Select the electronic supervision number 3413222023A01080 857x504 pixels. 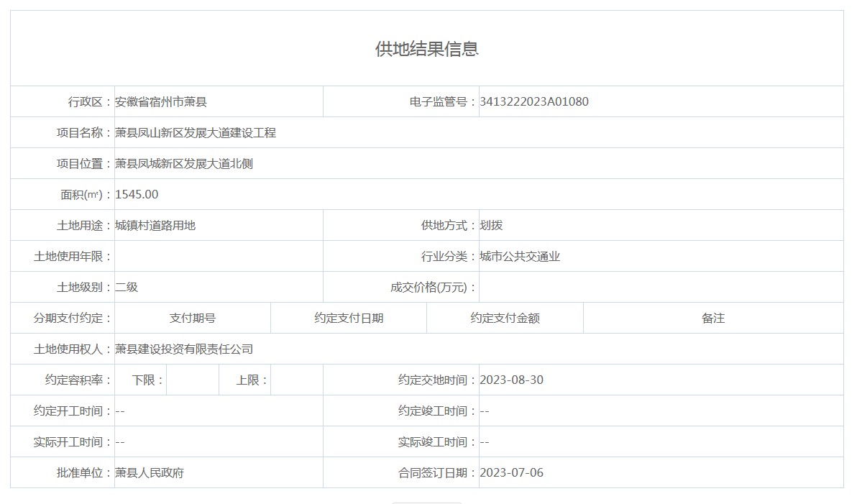tap(533, 101)
